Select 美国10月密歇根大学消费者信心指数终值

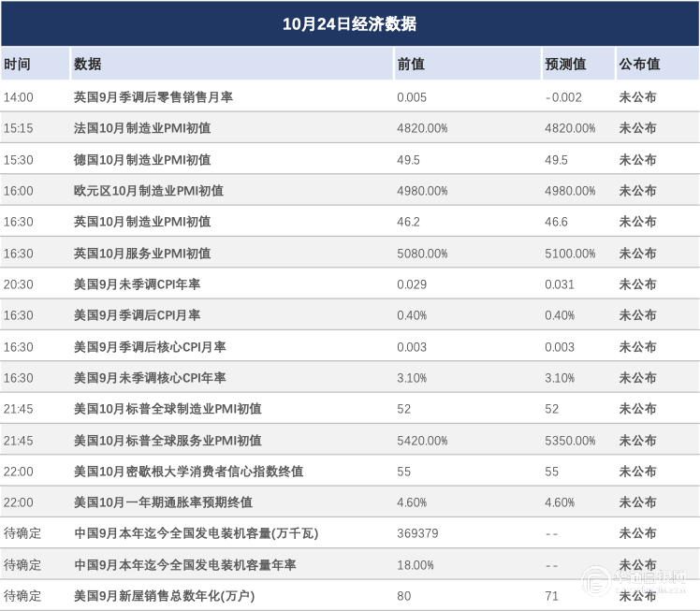188,472
